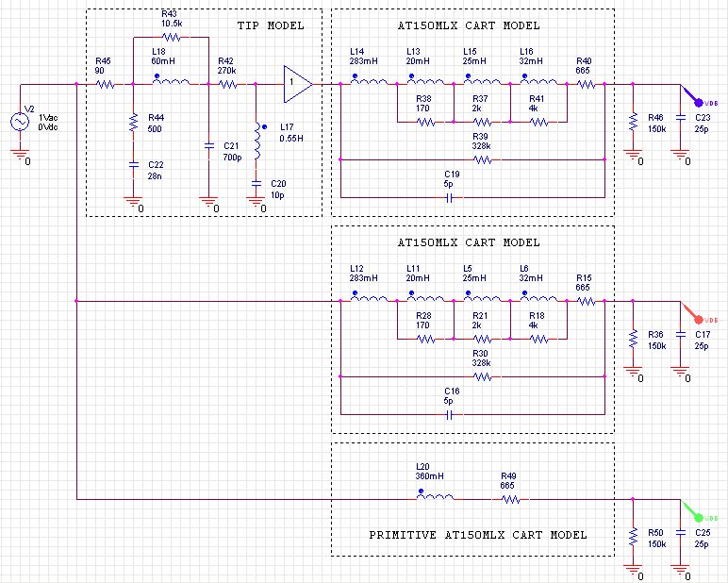Click the ground symbol below C22
Image resolution: width=728 pixels, height=583 pixels.
point(133,202)
